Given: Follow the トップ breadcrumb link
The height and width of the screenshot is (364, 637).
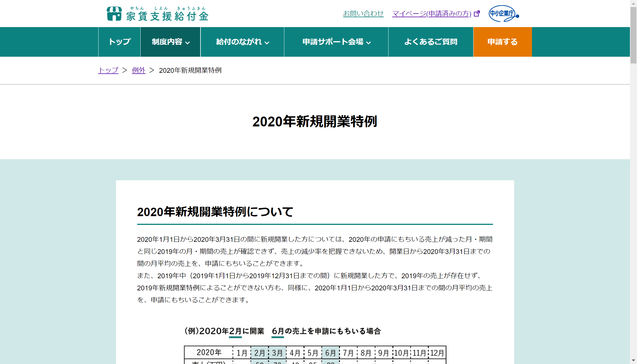Looking at the screenshot, I should pyautogui.click(x=108, y=70).
